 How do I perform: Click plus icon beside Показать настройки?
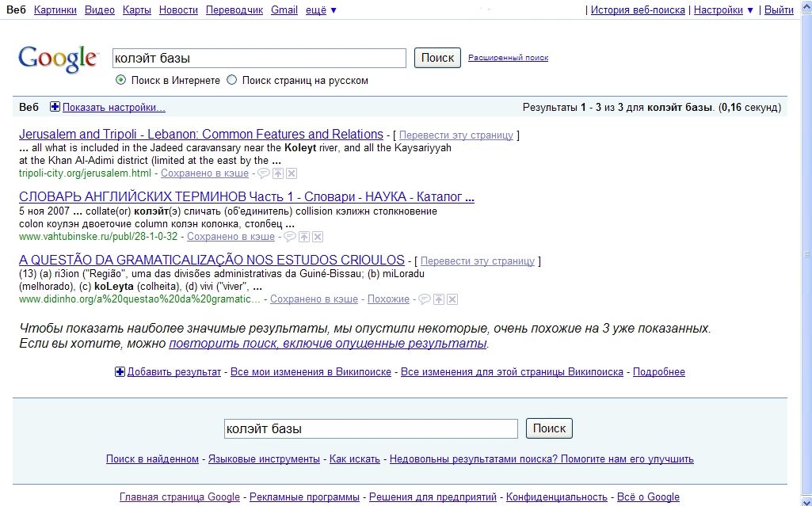[53, 106]
